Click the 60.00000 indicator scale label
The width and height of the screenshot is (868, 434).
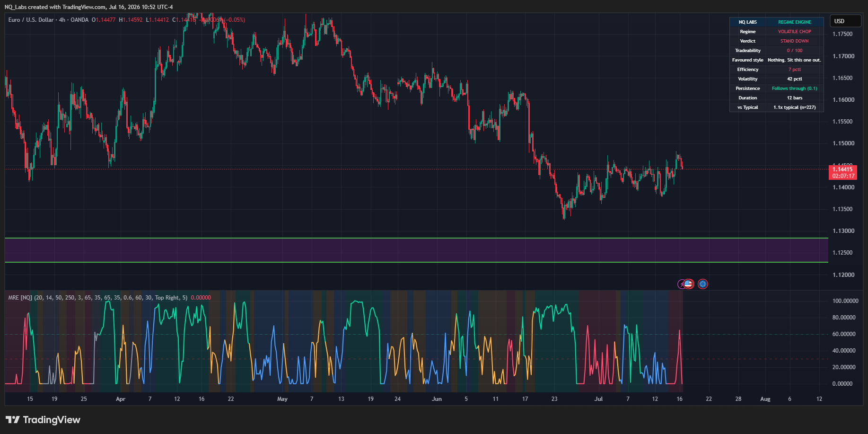844,334
